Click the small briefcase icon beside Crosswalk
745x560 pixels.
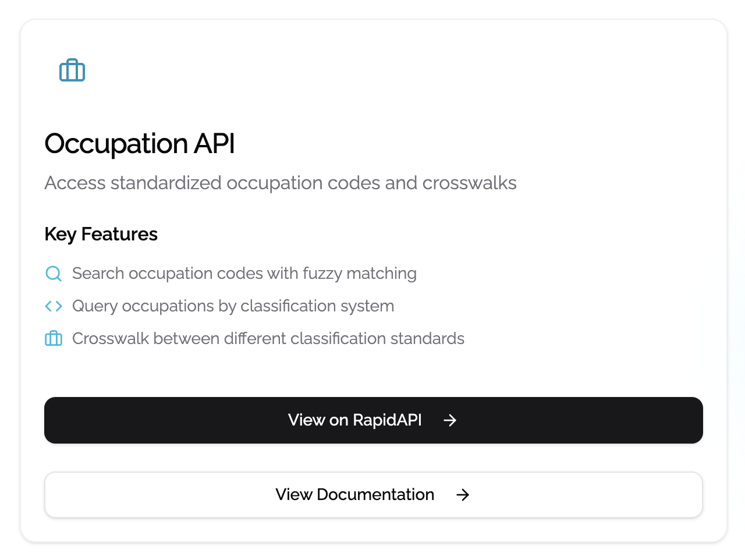click(54, 339)
